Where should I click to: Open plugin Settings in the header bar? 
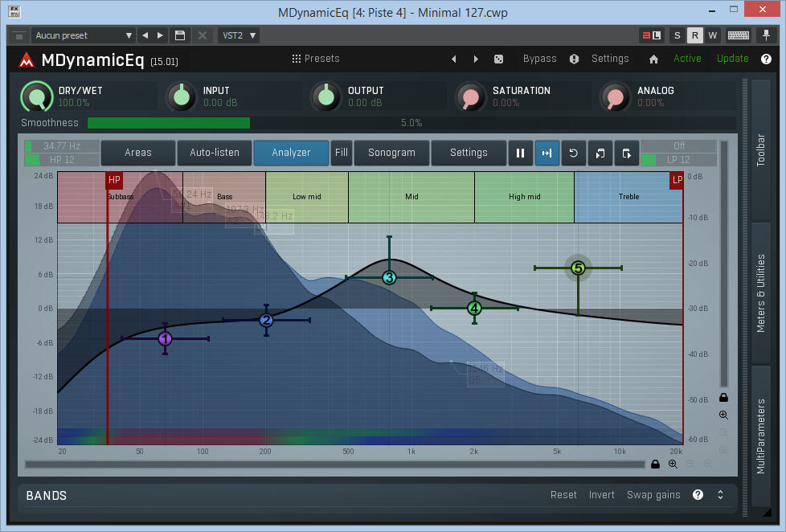[x=610, y=59]
